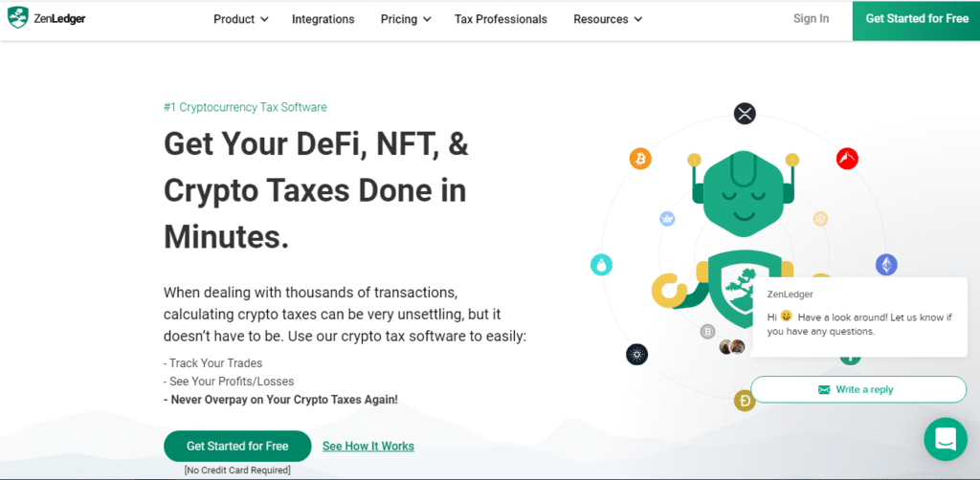This screenshot has width=980, height=480.
Task: Click the header Get Started for Free button
Action: click(916, 21)
